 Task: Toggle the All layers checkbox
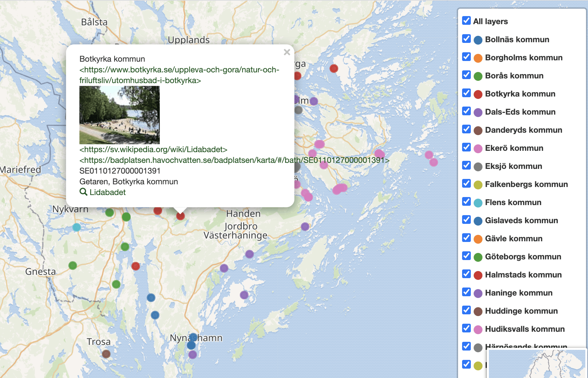[x=466, y=21]
